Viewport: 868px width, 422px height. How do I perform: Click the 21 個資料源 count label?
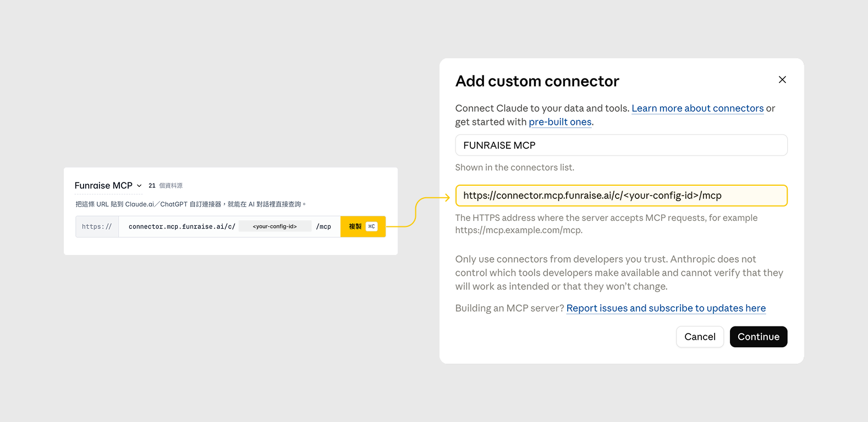tap(166, 186)
